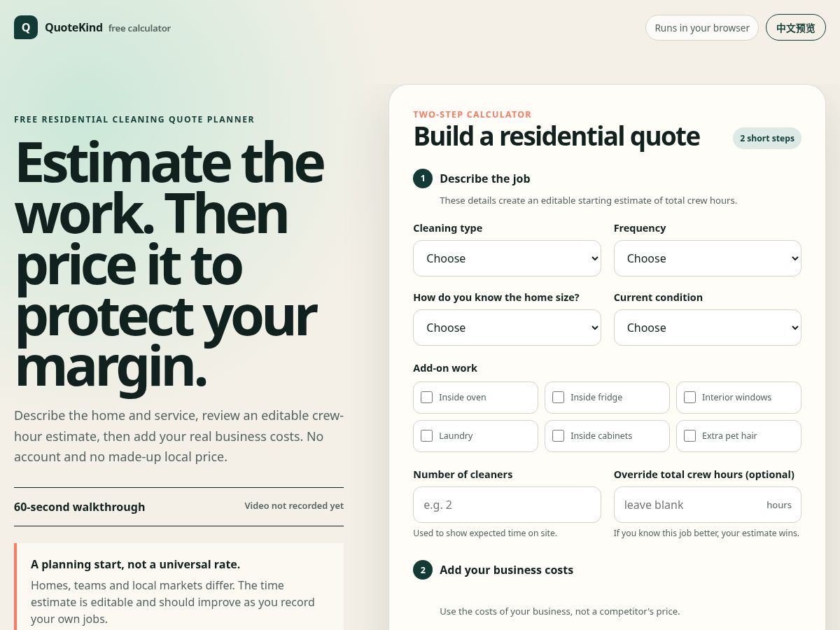
Task: Click the TWO-STEP CALCULATOR label
Action: click(x=472, y=114)
